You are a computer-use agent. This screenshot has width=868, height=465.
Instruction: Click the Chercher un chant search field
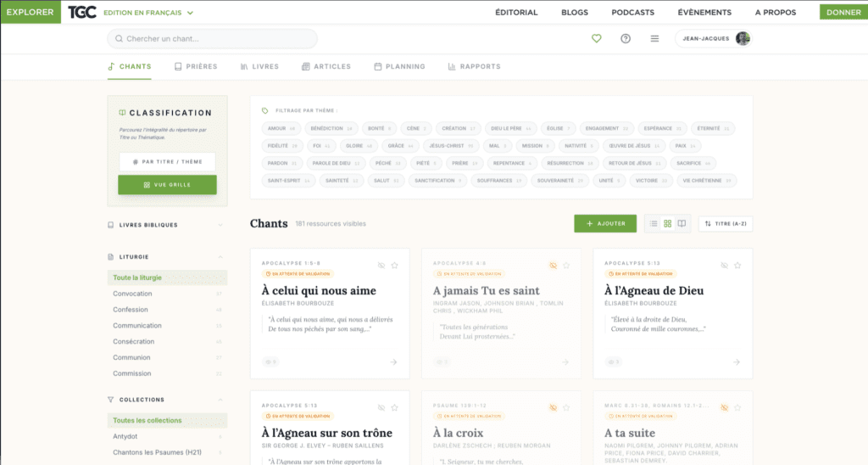pyautogui.click(x=212, y=39)
